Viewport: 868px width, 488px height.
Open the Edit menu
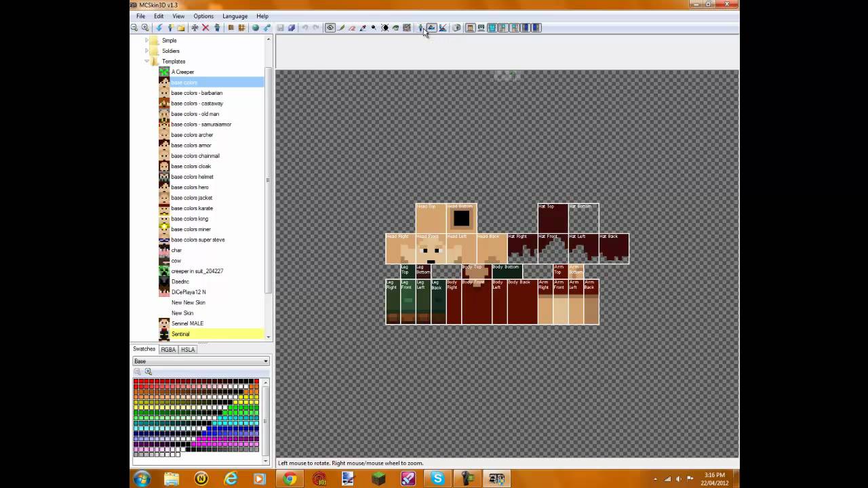[158, 16]
